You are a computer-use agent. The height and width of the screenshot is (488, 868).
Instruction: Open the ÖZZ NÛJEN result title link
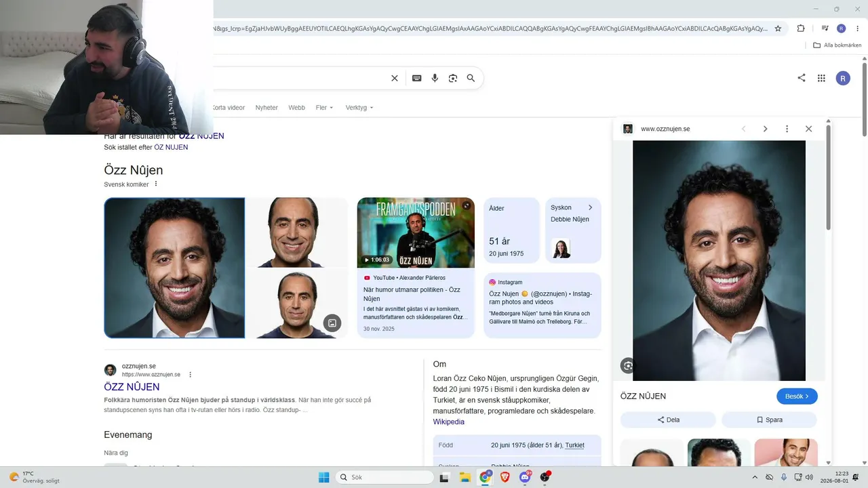[132, 387]
